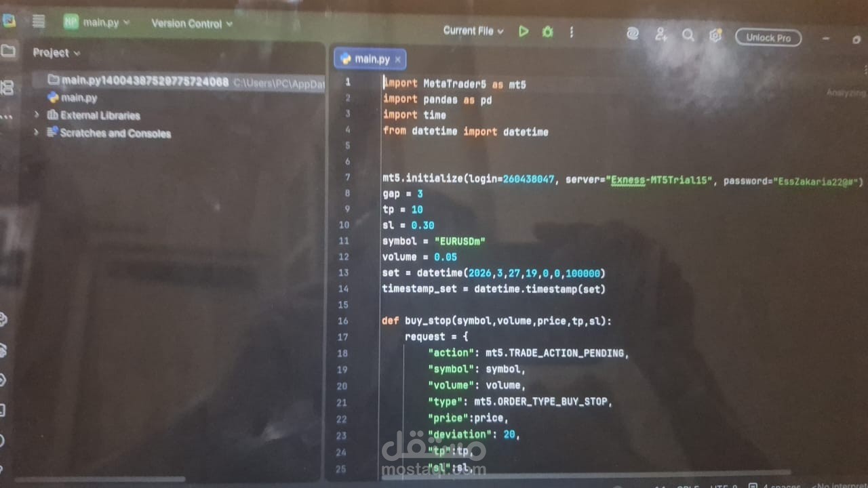Open More tool windows ellipsis icon
Viewport: 868px width, 488px height.
pyautogui.click(x=6, y=117)
